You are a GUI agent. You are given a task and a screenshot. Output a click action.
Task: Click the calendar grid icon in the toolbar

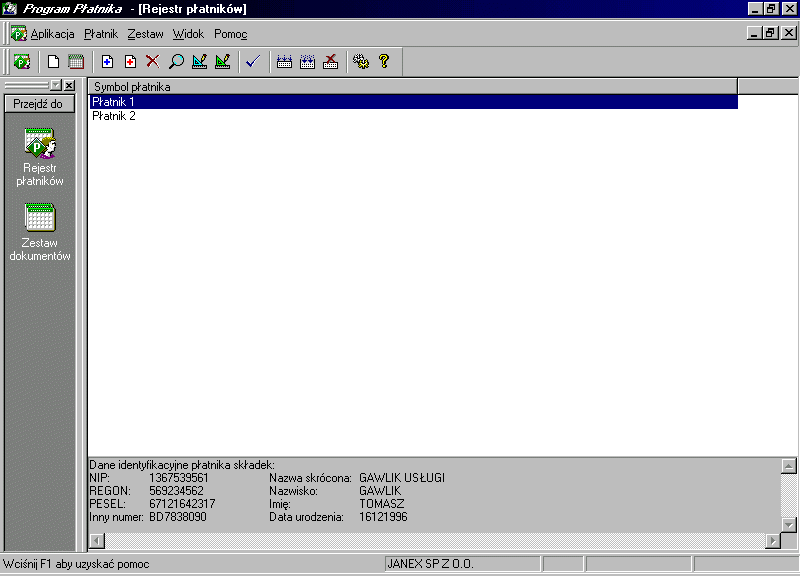(76, 62)
